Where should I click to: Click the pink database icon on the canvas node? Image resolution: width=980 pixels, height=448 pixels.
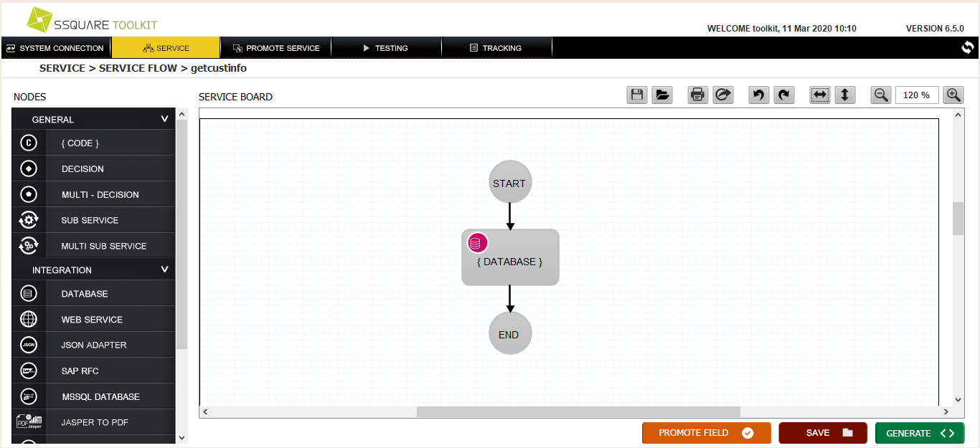(x=478, y=243)
